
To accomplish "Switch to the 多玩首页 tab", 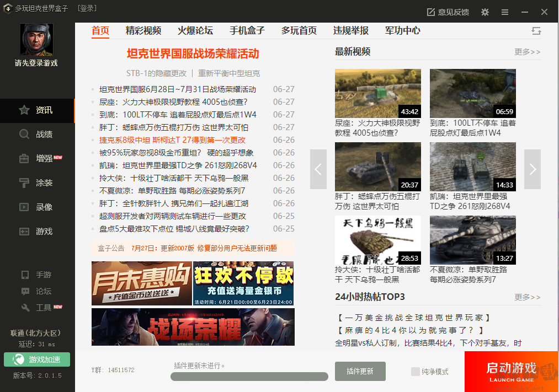I will 299,31.
